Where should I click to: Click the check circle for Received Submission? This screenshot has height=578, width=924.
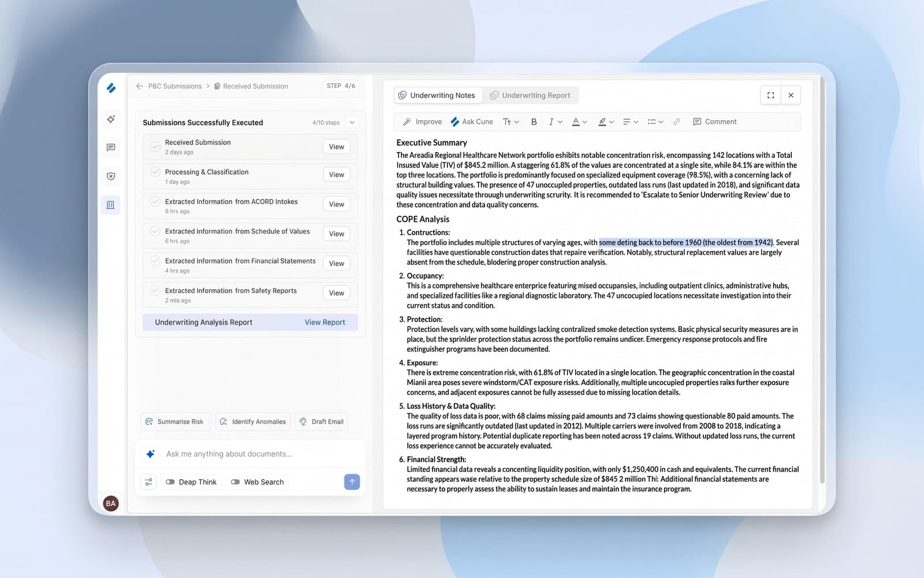(x=155, y=147)
